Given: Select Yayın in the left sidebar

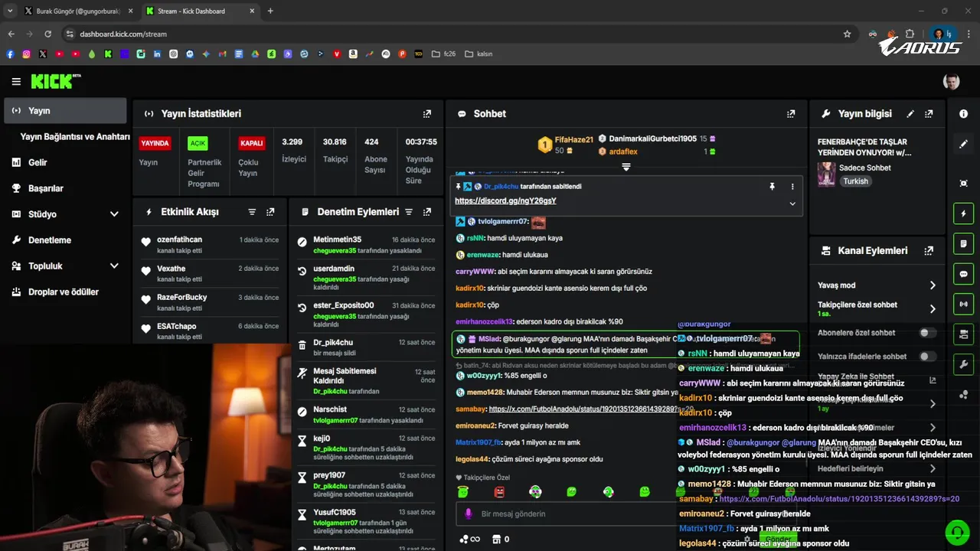Looking at the screenshot, I should (x=65, y=111).
